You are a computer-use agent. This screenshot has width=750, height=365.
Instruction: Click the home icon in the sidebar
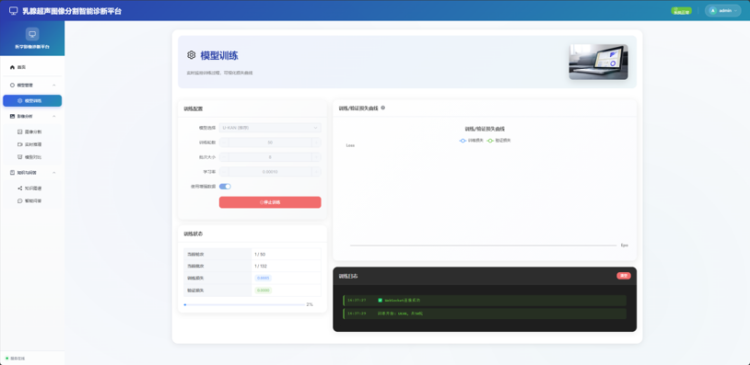(x=12, y=67)
